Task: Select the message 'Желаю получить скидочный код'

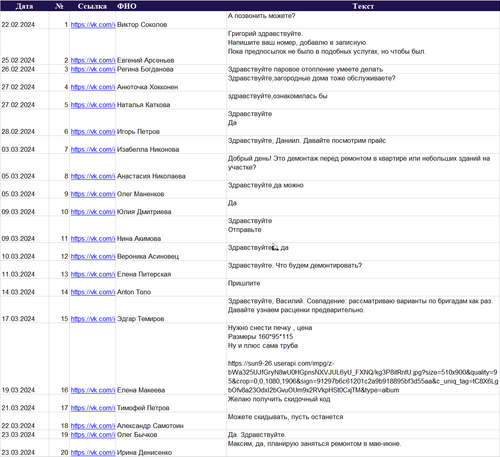Action: coord(363,404)
